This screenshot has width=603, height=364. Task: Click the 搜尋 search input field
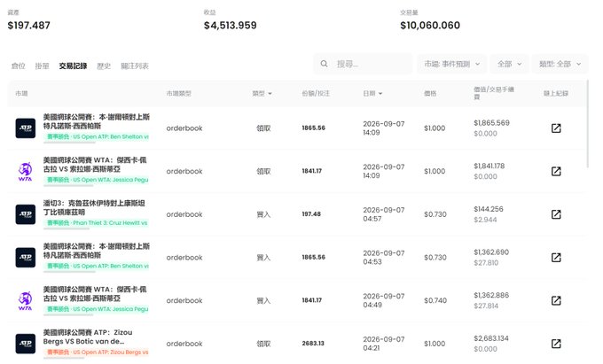pos(363,64)
